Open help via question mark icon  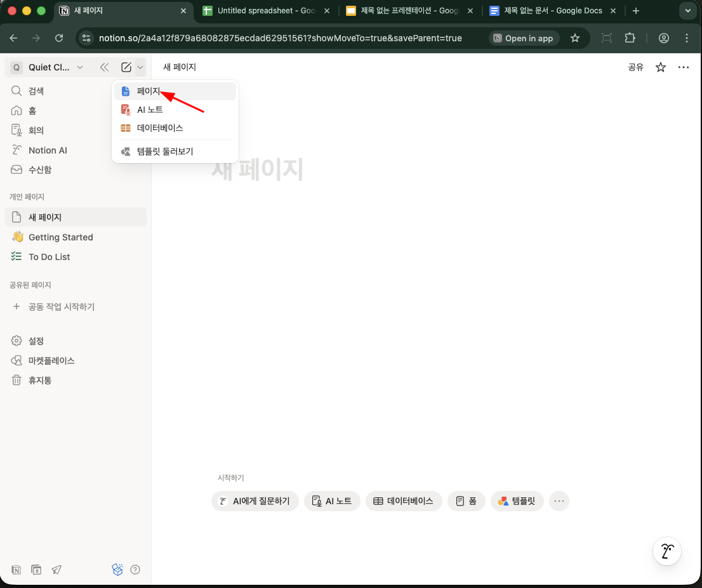pos(135,570)
